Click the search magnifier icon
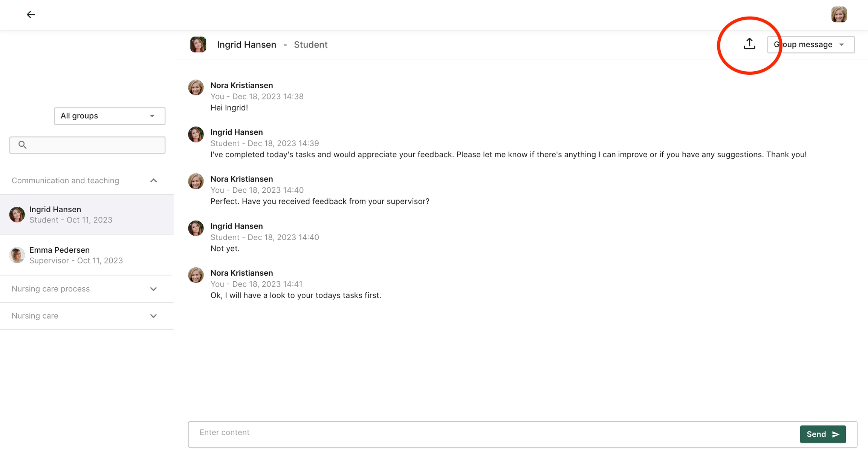 [23, 145]
